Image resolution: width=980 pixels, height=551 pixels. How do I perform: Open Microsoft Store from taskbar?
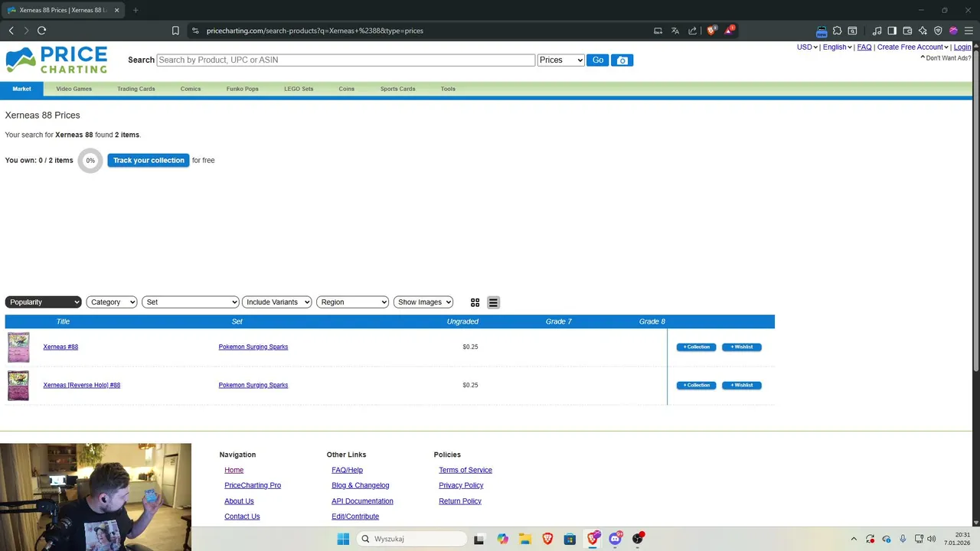click(570, 539)
